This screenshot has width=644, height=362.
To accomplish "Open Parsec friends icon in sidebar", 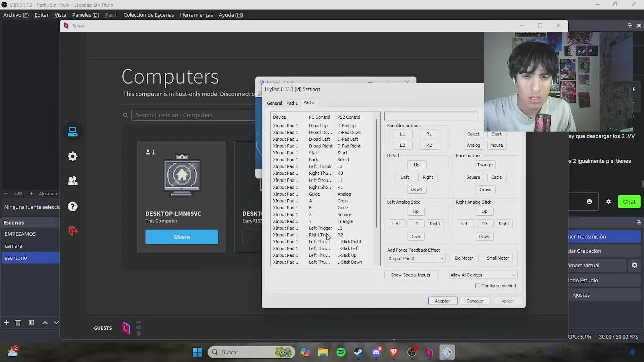I will [73, 181].
